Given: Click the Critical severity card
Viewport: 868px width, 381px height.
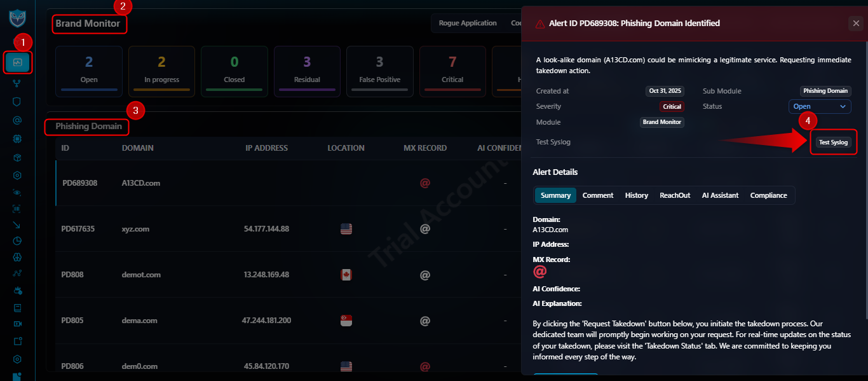Looking at the screenshot, I should click(x=452, y=71).
